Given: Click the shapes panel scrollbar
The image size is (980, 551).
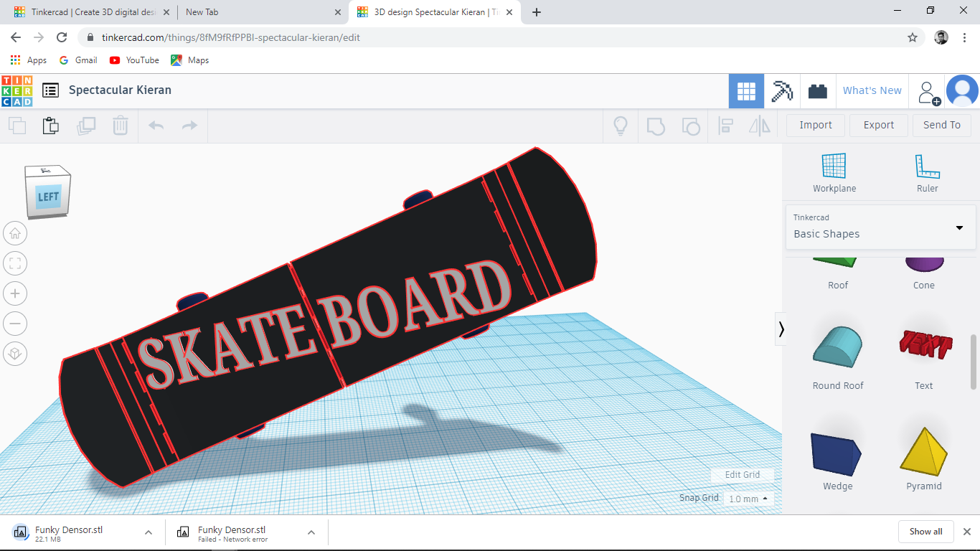Looking at the screenshot, I should tap(974, 362).
